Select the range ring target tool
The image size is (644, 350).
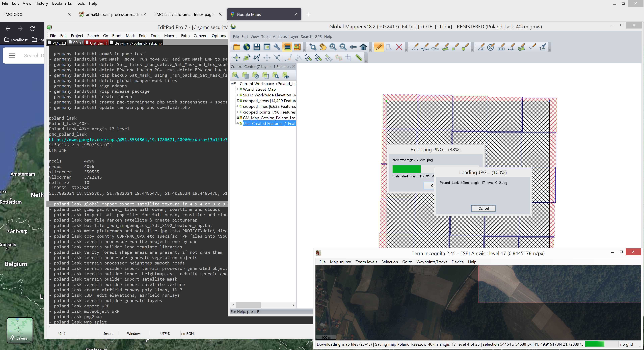pos(491,47)
